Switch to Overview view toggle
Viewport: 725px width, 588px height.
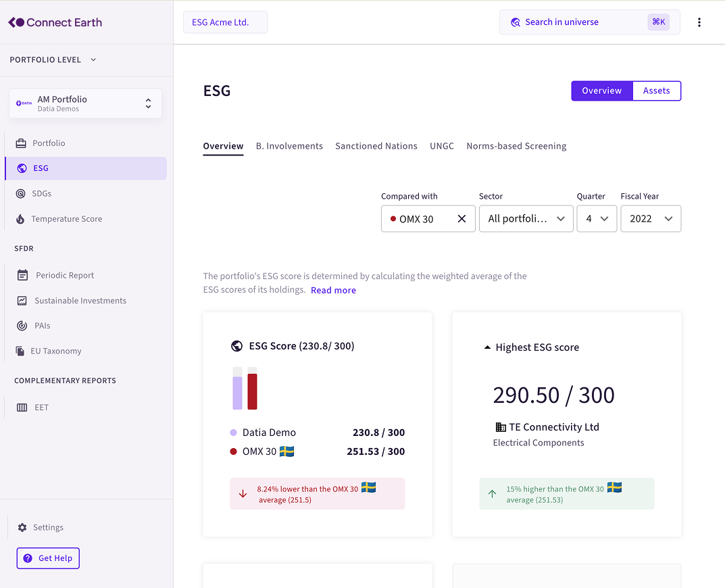(601, 91)
